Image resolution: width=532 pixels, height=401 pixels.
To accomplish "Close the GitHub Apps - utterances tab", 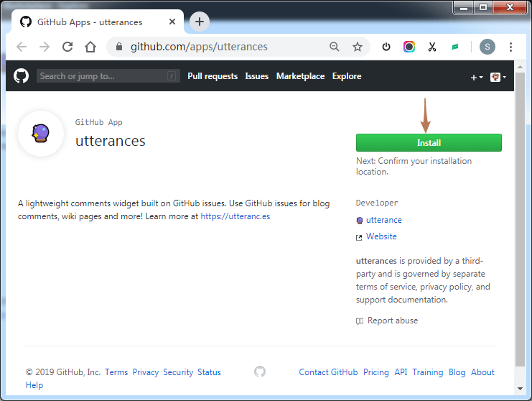I will (x=172, y=22).
